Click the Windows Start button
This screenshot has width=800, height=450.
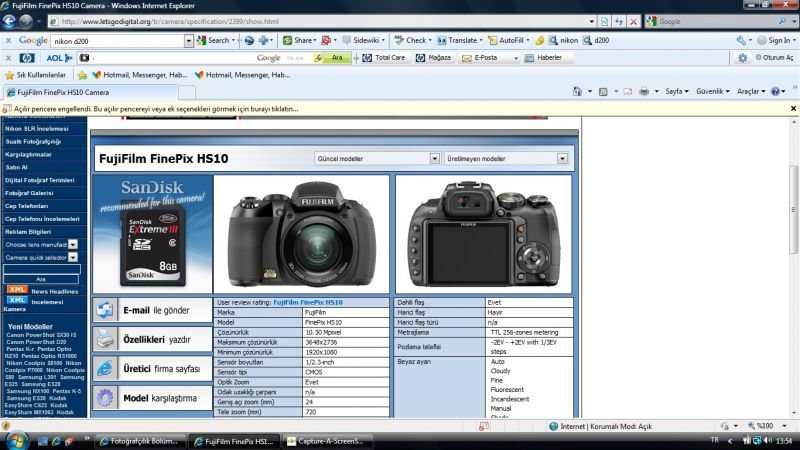tap(17, 441)
